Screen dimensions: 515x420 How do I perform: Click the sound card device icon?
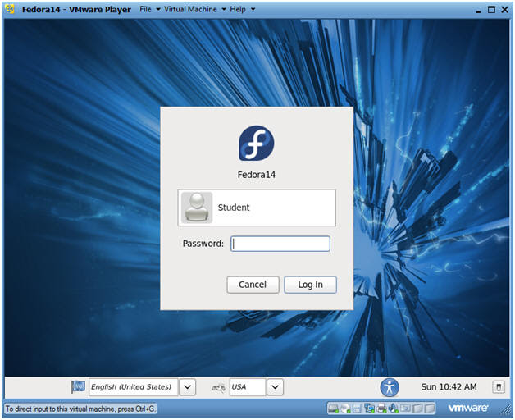click(393, 409)
